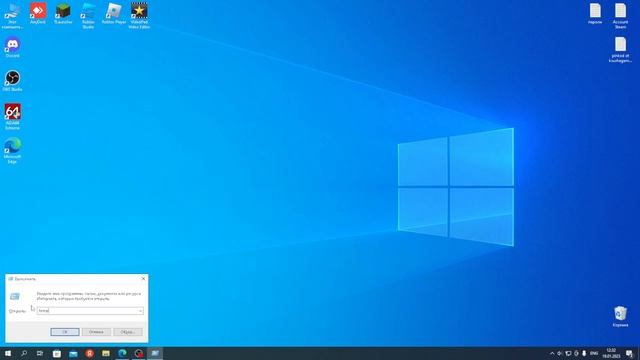The image size is (640, 360).
Task: Open the red Yandex Browser taskbar icon
Action: coord(89,353)
